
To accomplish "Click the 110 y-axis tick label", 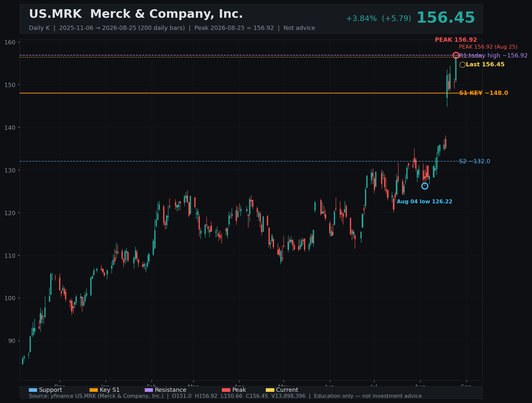I will point(10,256).
